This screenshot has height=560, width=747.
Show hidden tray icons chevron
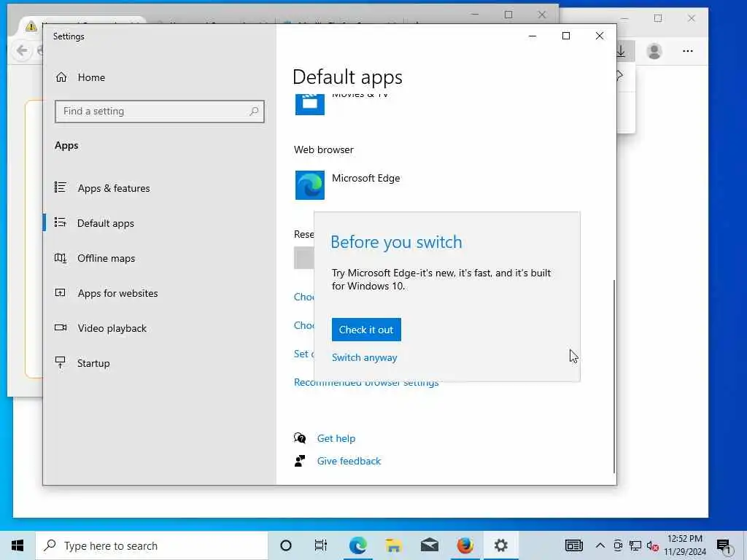600,545
